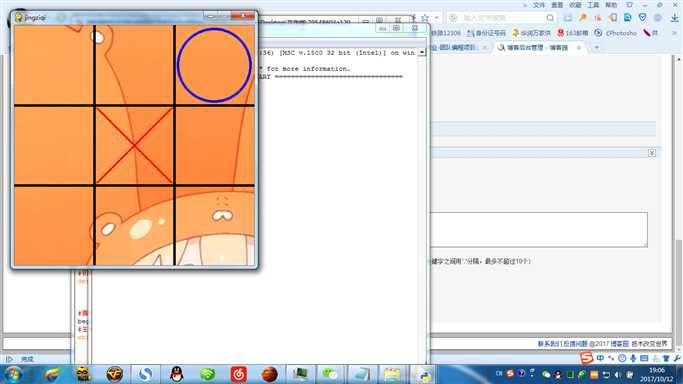The image size is (683, 384).
Task: Click the browser download arrow icon
Action: (674, 18)
